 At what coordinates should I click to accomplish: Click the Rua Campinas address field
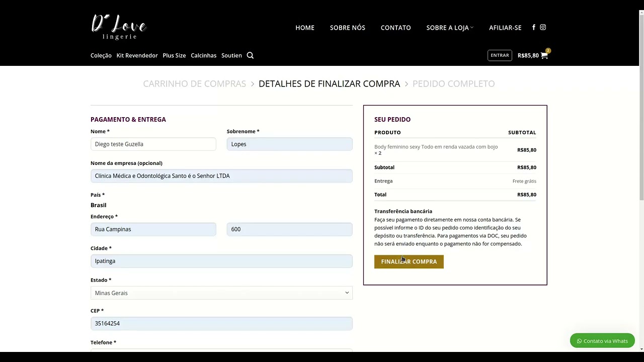(x=153, y=229)
